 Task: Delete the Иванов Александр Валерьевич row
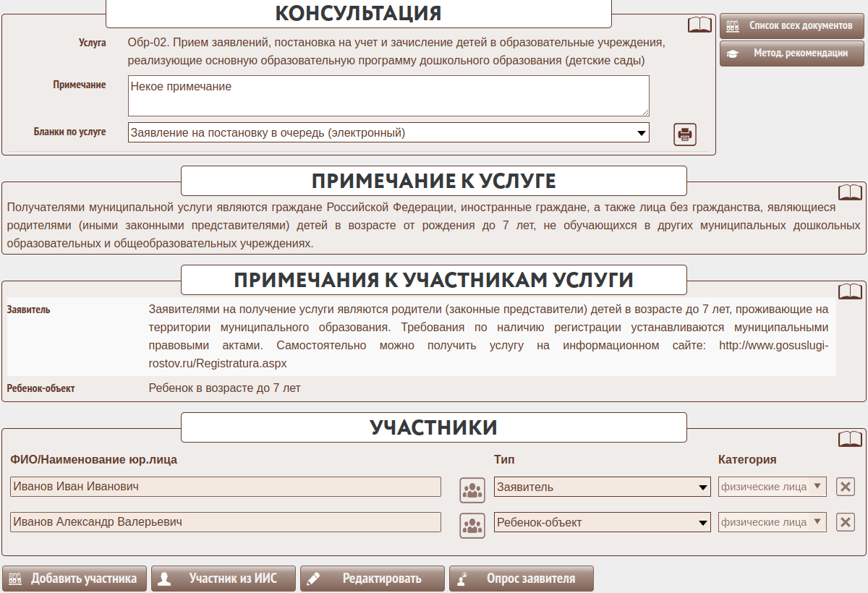point(845,522)
